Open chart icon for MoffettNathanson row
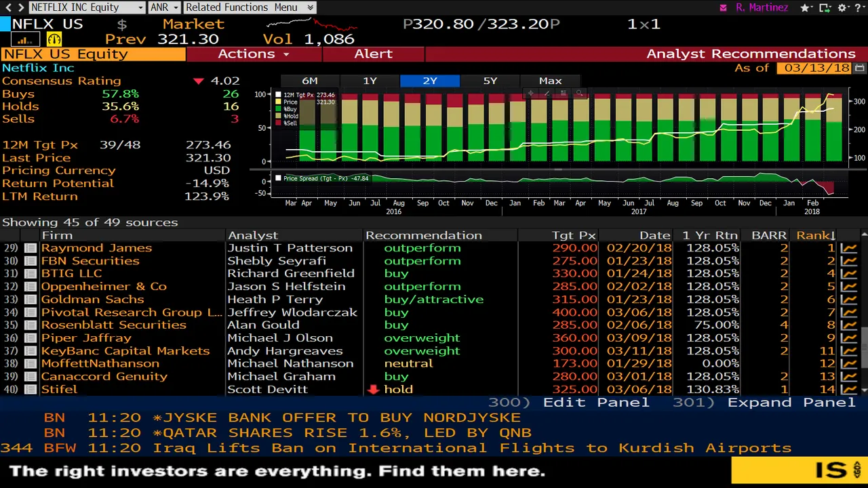 (848, 364)
